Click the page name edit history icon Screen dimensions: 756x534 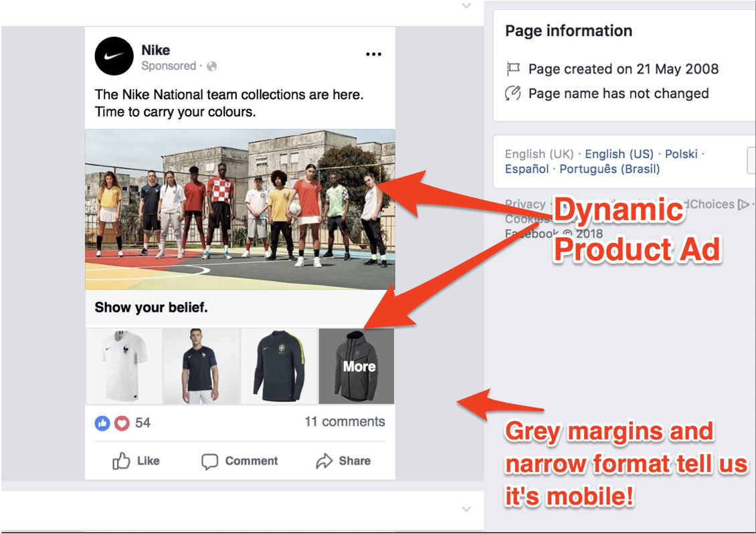[x=513, y=92]
